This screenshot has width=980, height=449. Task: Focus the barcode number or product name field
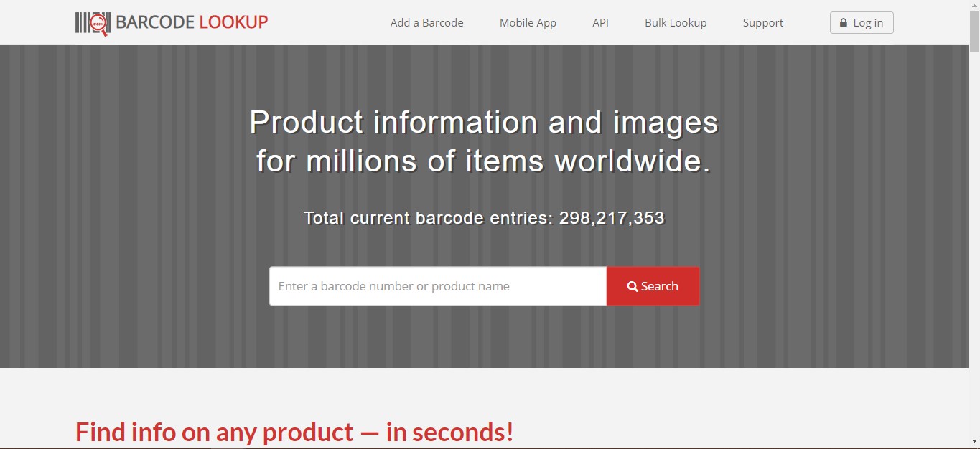(438, 286)
